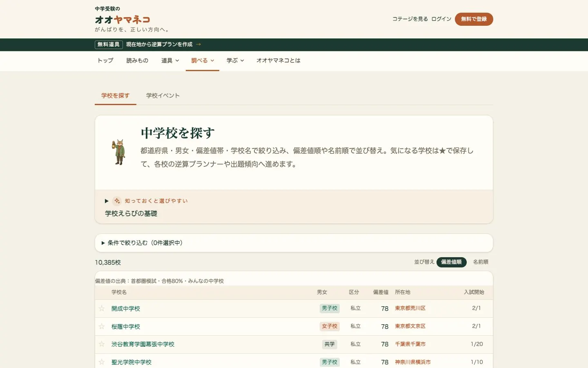
Task: Click the 偏差値 column header
Action: coord(381,292)
